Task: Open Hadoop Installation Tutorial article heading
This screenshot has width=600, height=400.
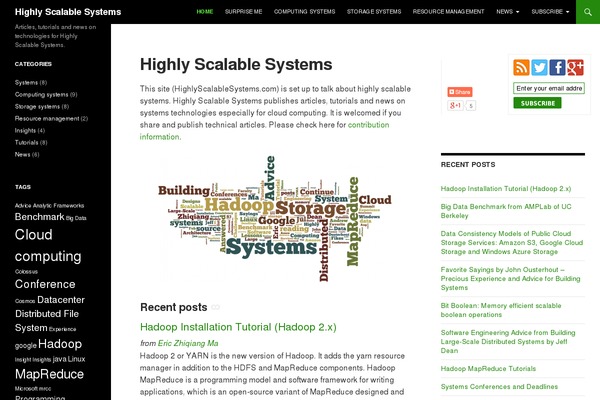Action: (x=238, y=327)
